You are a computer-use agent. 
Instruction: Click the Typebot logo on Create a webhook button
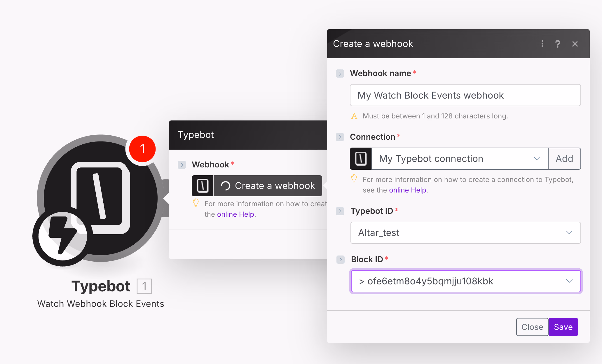coord(203,186)
